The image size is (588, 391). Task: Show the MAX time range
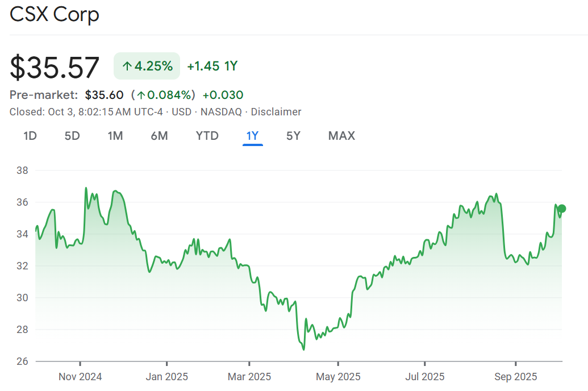click(x=341, y=136)
